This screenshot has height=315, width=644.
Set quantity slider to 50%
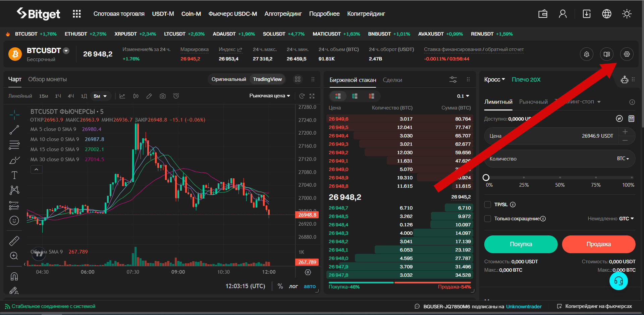click(560, 178)
